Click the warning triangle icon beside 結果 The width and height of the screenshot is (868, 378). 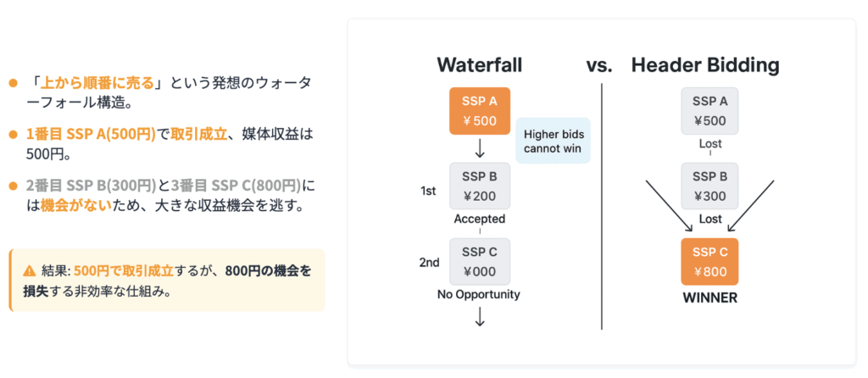click(30, 271)
